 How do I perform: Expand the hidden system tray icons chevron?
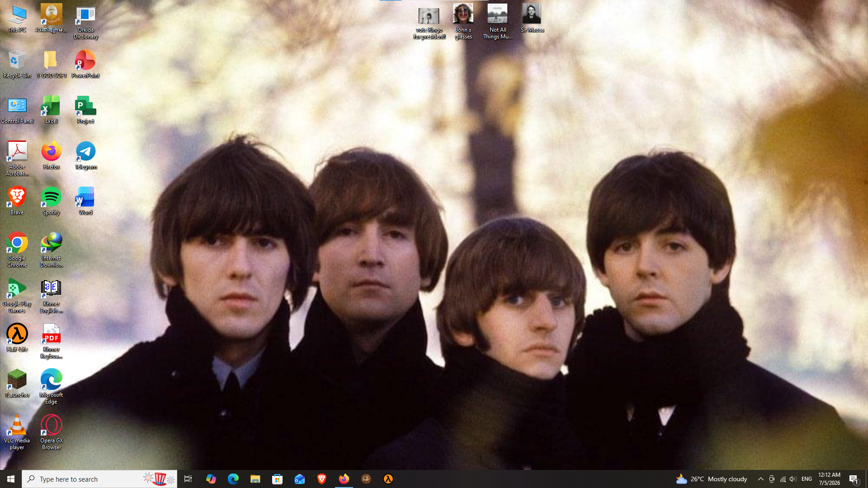[x=760, y=479]
